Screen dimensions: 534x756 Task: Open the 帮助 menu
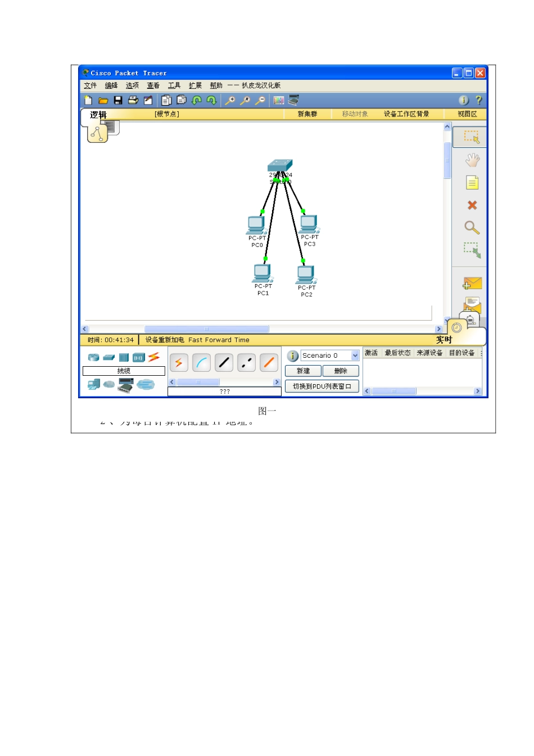[216, 85]
